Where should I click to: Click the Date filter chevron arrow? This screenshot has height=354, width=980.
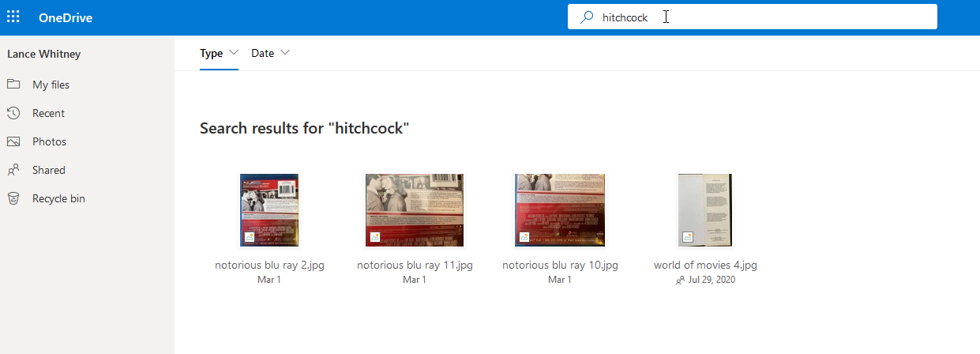click(x=285, y=53)
